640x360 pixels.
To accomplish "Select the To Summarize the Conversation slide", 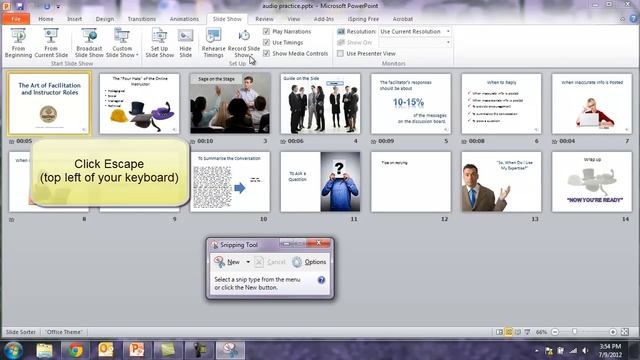I will pos(230,182).
